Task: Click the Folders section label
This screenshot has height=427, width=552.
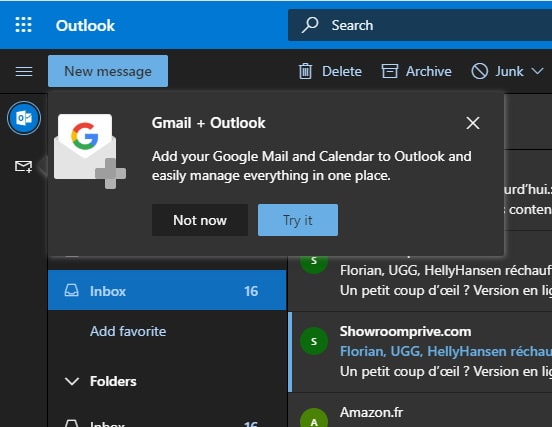Action: pyautogui.click(x=113, y=382)
